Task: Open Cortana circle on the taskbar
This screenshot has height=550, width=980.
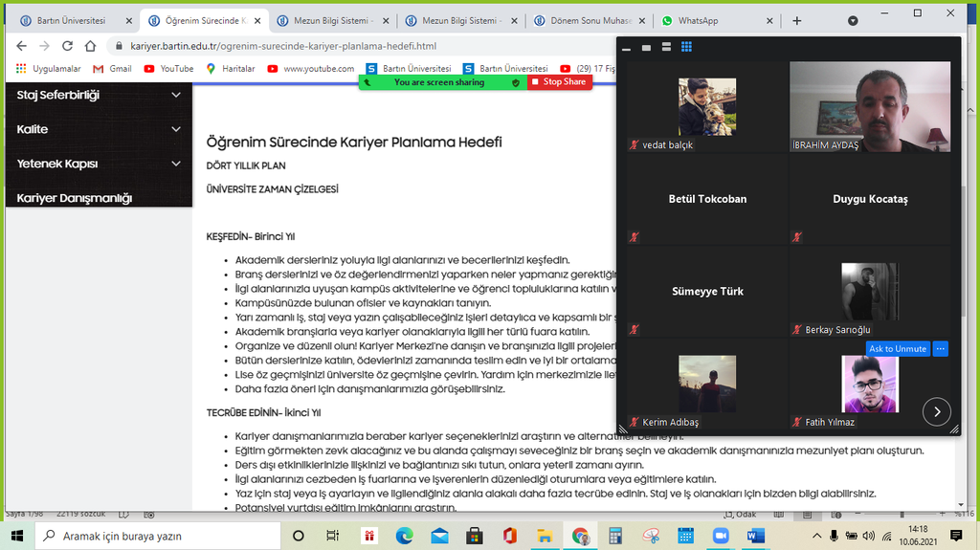Action: [299, 536]
